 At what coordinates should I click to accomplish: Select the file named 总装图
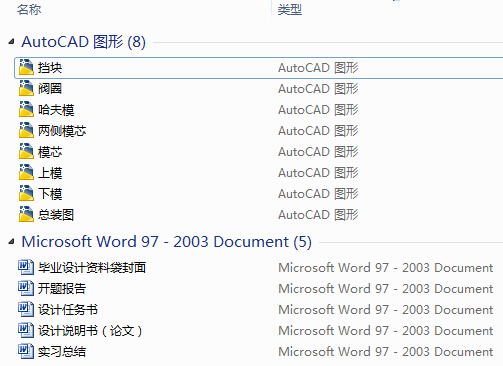(x=56, y=215)
